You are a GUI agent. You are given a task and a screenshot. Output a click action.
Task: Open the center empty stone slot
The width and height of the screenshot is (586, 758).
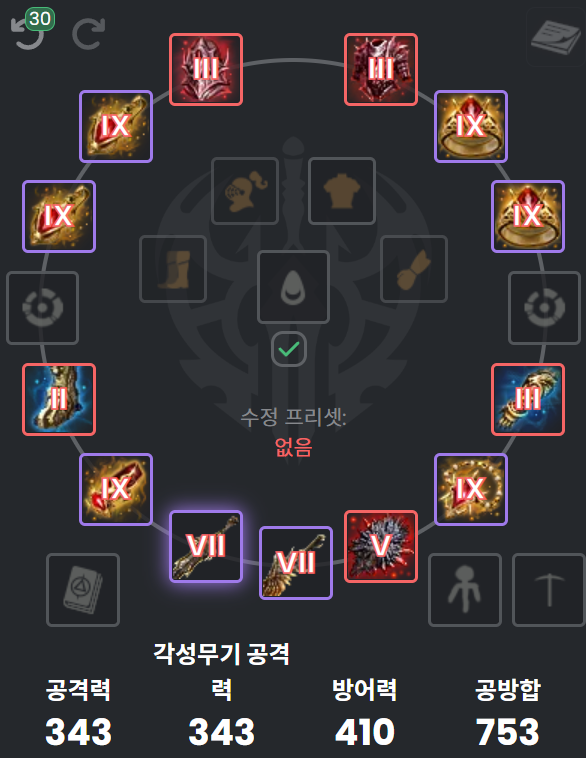[x=293, y=287]
